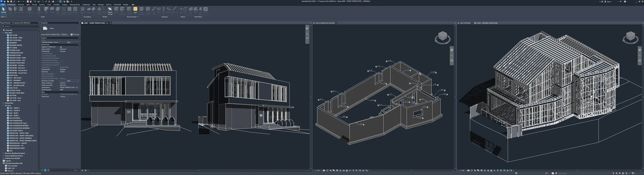Open the EvolveLAB ribbon tab
Screen dimensions: 644x175
pos(117,5)
